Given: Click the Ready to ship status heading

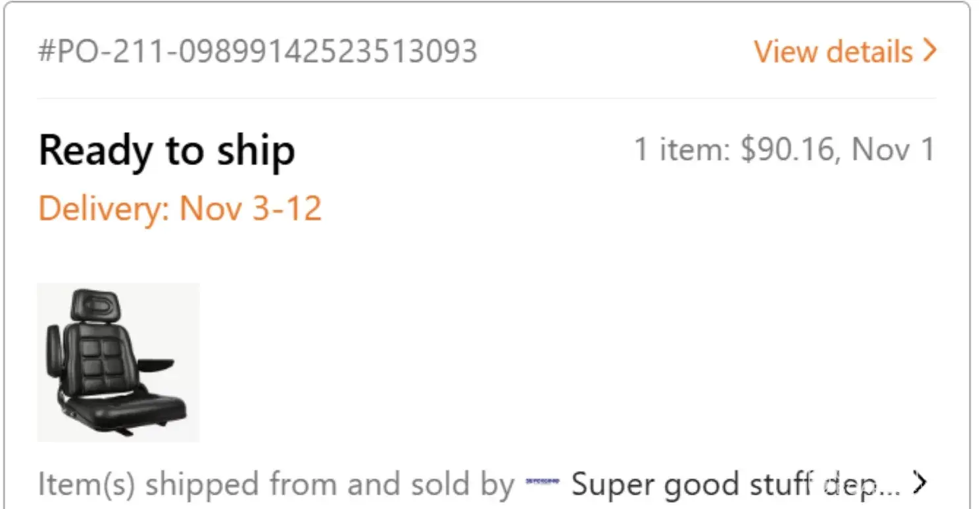Looking at the screenshot, I should (166, 151).
